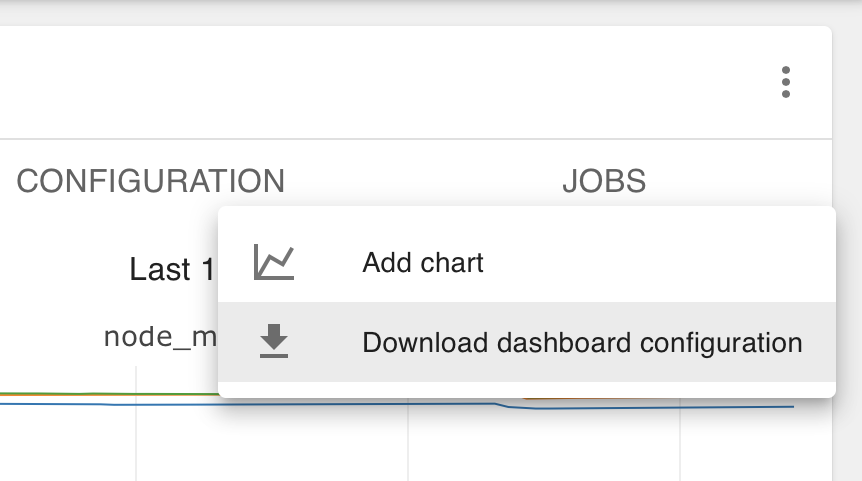Click the download arrow icon in menu

coord(274,341)
